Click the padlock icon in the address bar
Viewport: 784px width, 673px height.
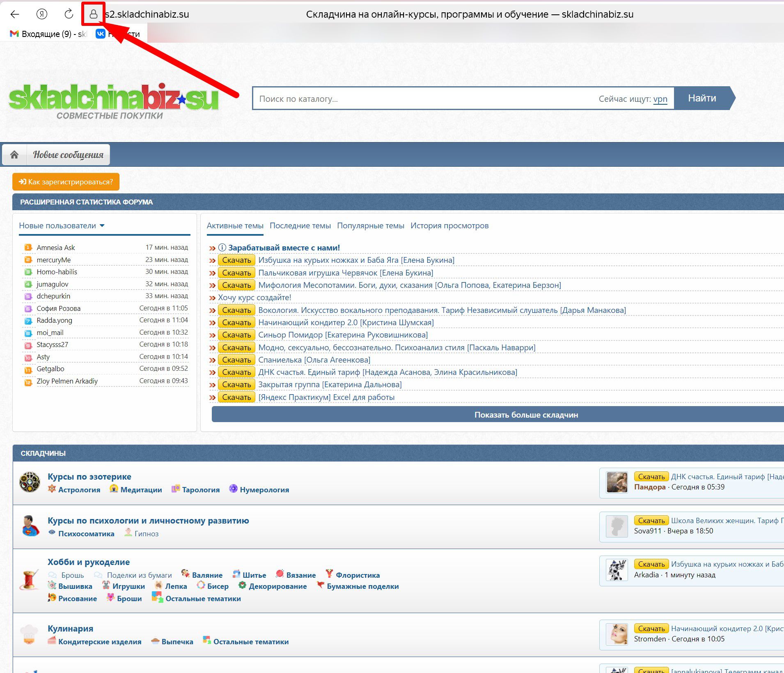coord(94,14)
